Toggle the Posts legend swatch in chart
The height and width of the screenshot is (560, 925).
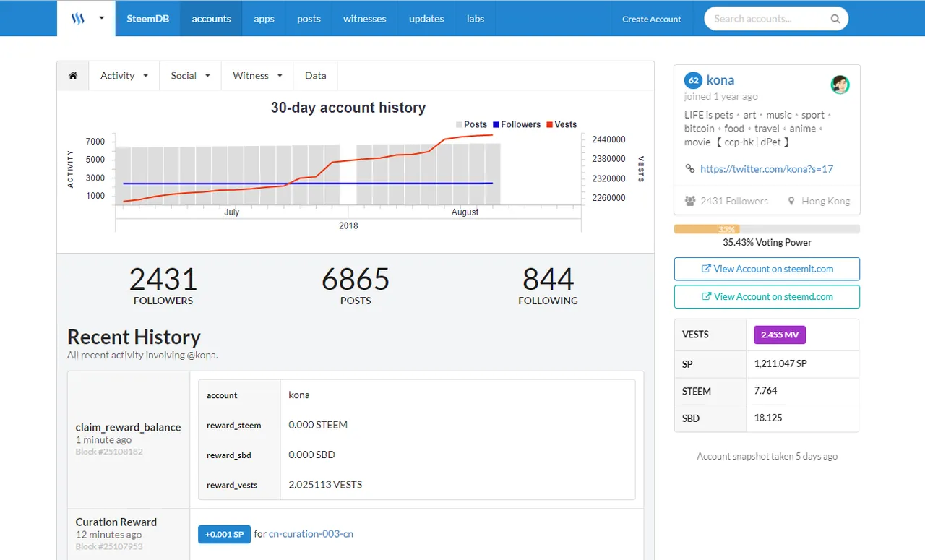pos(459,124)
